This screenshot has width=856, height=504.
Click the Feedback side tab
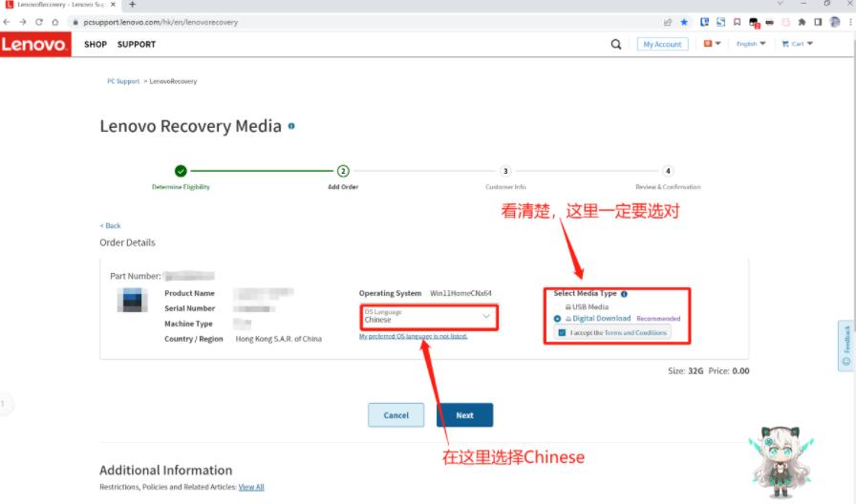click(x=846, y=346)
